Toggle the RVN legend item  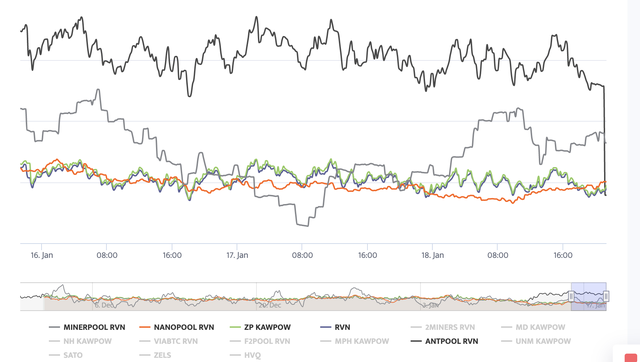[335, 327]
